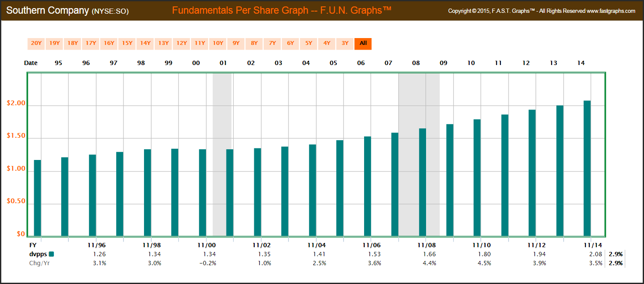Image resolution: width=644 pixels, height=284 pixels.
Task: Select the 20Y time range button
Action: pyautogui.click(x=36, y=43)
